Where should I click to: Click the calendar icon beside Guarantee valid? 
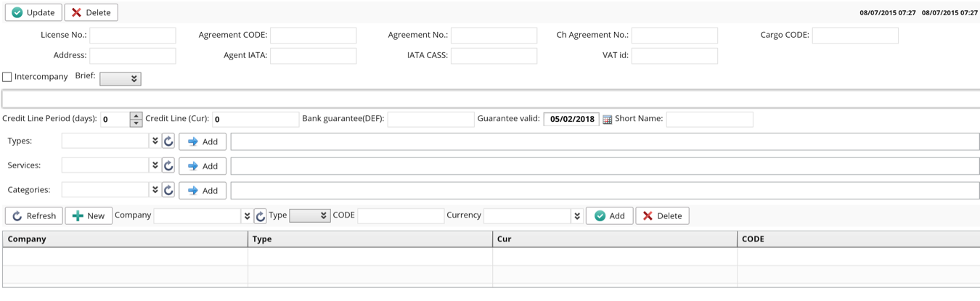point(608,120)
